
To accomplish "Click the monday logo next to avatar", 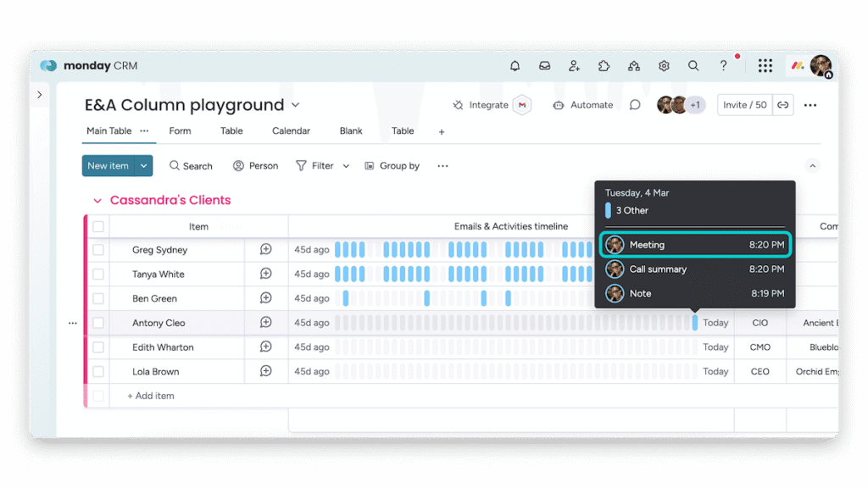I will tap(797, 66).
